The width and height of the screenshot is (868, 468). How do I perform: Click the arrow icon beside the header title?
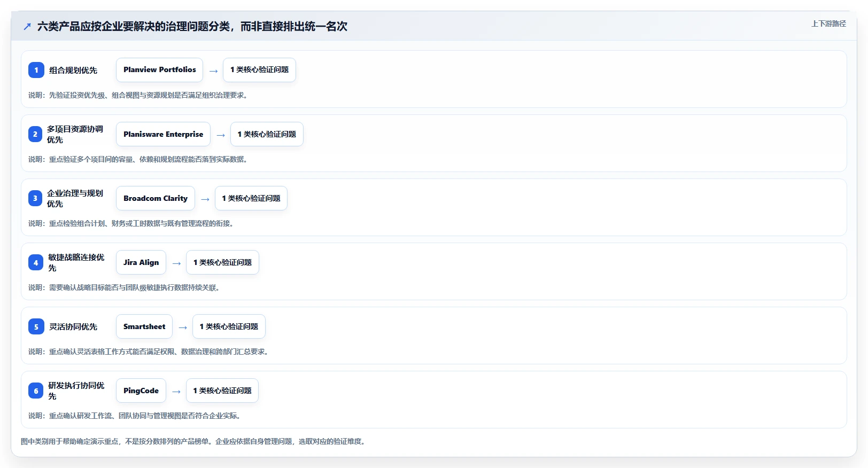27,26
